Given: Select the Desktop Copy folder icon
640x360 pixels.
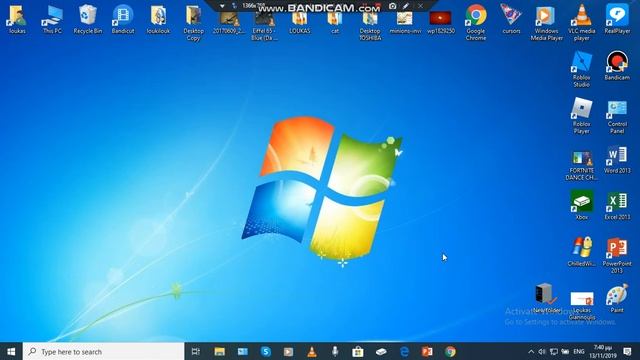Looking at the screenshot, I should point(193,22).
